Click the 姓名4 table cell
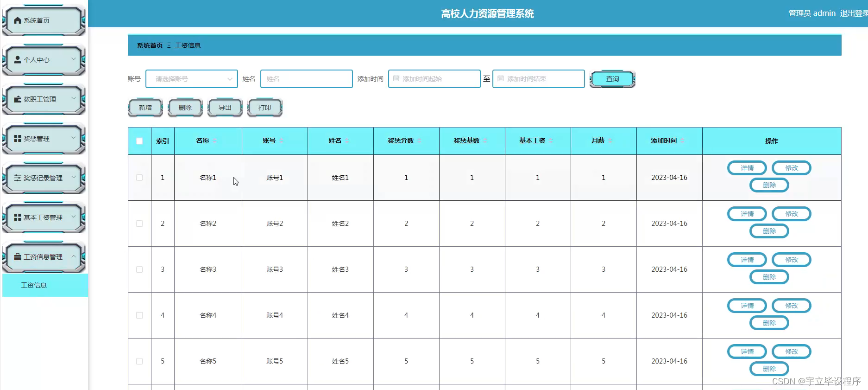This screenshot has width=868, height=390. (340, 315)
